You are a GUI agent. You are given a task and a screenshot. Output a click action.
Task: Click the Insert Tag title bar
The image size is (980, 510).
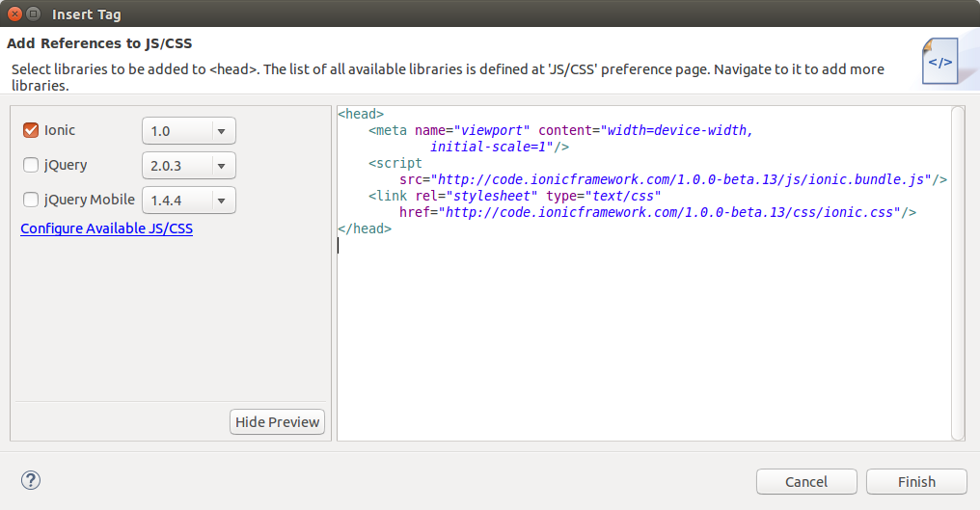coord(482,14)
